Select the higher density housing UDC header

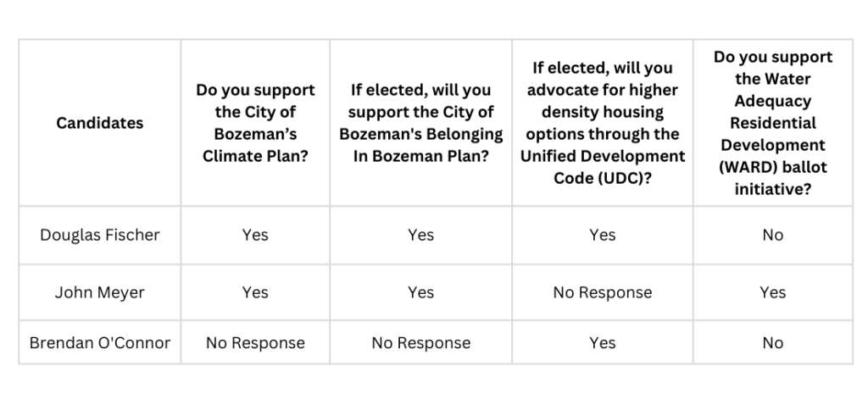602,123
